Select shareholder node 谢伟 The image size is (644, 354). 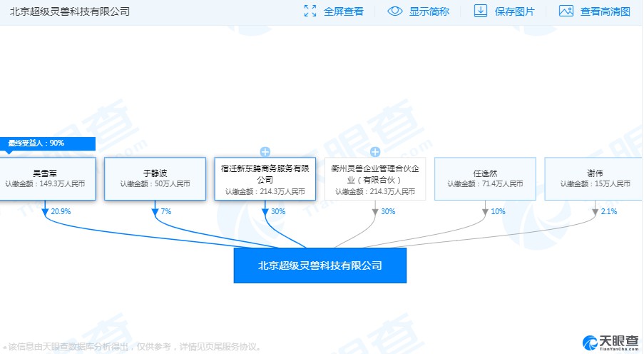tap(594, 179)
